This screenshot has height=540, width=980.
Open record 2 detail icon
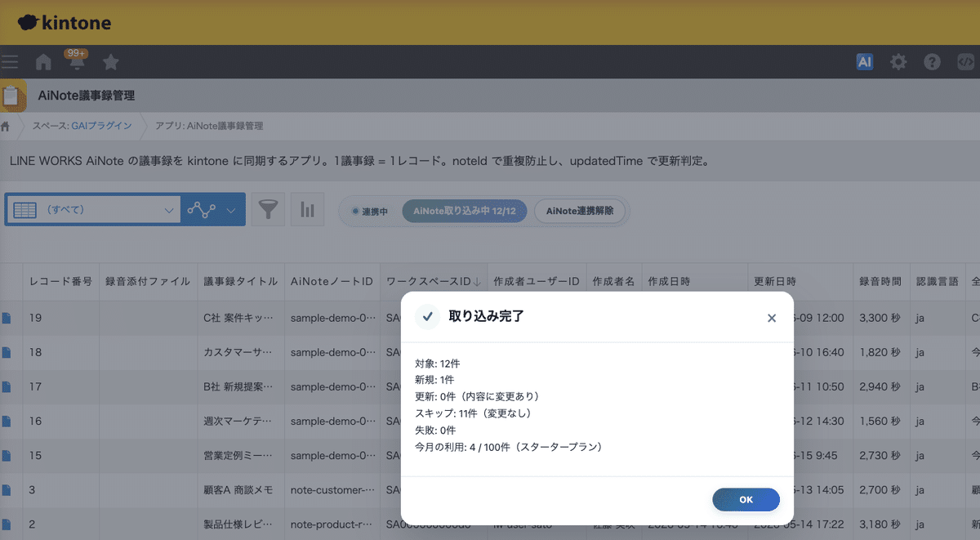(7, 524)
